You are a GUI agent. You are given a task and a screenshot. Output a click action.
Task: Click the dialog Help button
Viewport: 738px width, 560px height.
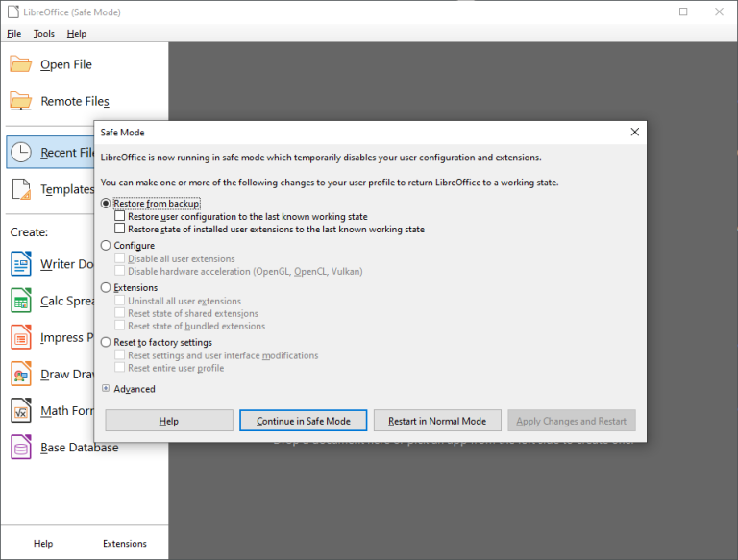click(169, 421)
